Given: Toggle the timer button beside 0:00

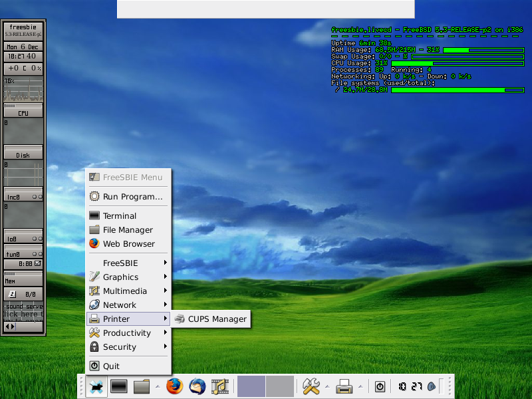Looking at the screenshot, I should tap(38, 263).
